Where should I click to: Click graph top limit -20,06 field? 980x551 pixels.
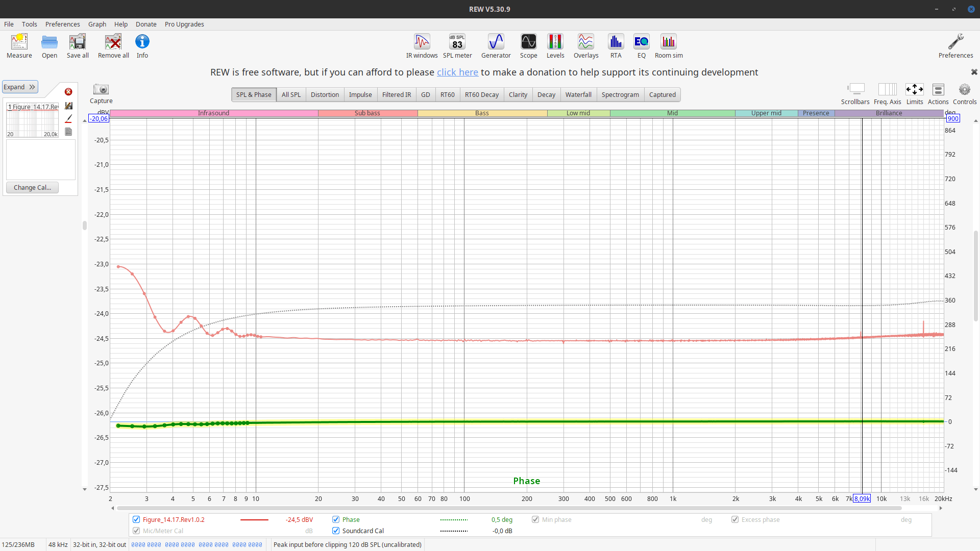click(99, 118)
